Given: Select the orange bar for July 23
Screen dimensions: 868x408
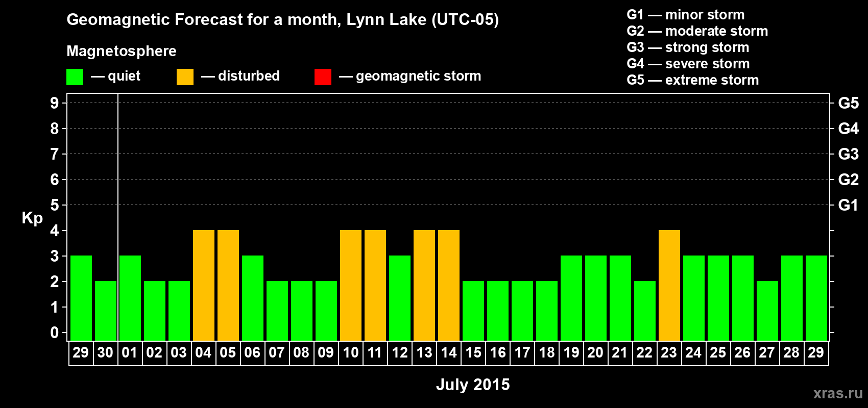Looking at the screenshot, I should [669, 286].
